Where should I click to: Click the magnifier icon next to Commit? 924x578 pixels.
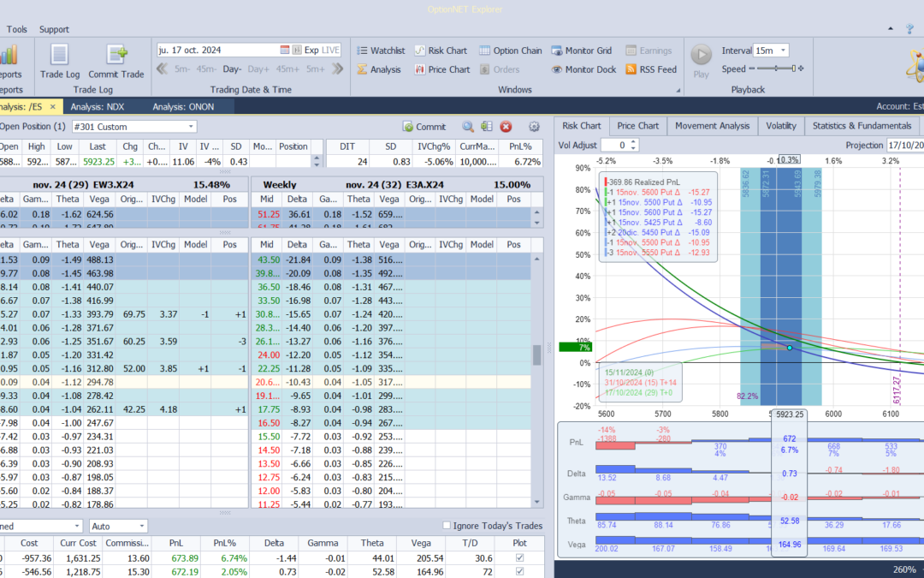(x=468, y=126)
